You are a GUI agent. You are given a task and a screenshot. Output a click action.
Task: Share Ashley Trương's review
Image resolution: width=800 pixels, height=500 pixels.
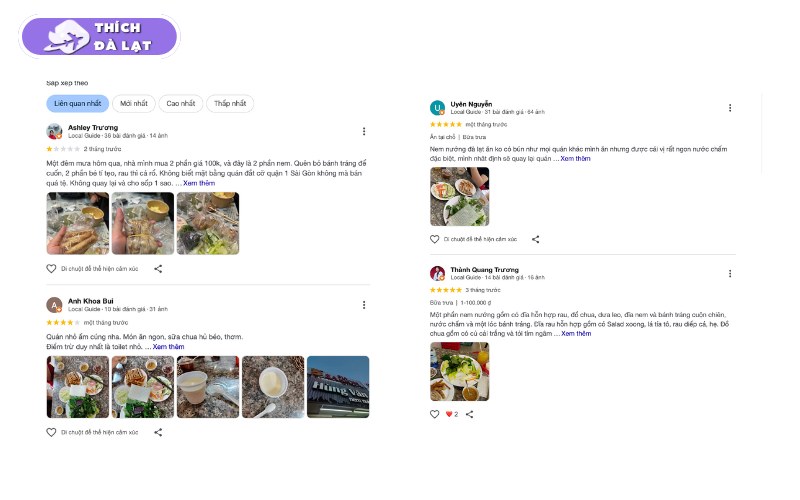pyautogui.click(x=158, y=269)
